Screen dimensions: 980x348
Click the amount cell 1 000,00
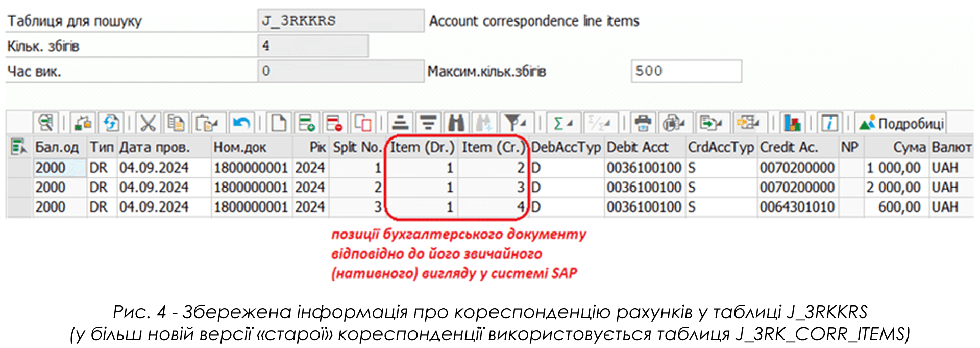pyautogui.click(x=896, y=168)
